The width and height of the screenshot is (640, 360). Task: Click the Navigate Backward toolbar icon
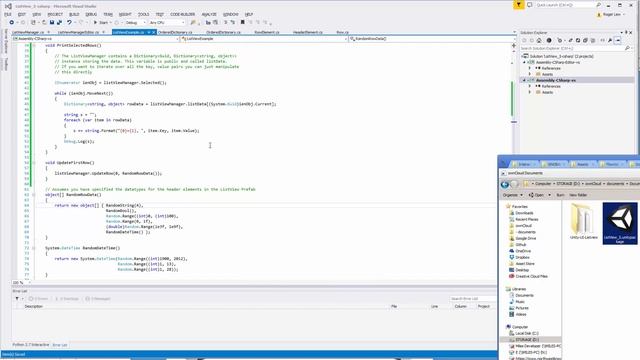[x=11, y=22]
